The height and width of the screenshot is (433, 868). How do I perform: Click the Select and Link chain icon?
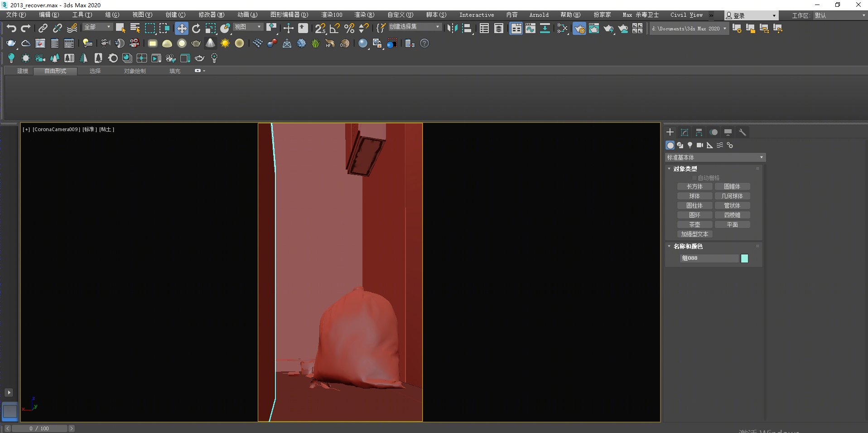pos(43,29)
